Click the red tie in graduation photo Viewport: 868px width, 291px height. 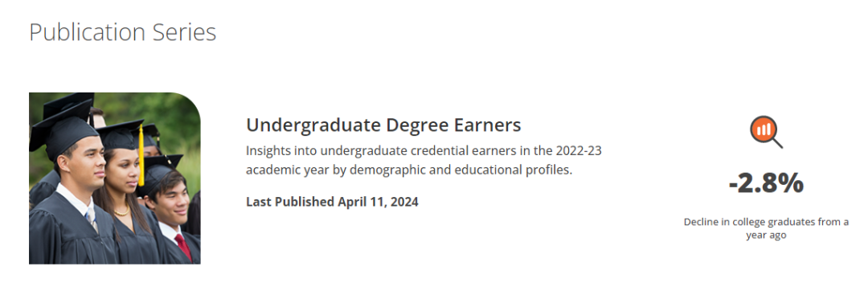(184, 247)
